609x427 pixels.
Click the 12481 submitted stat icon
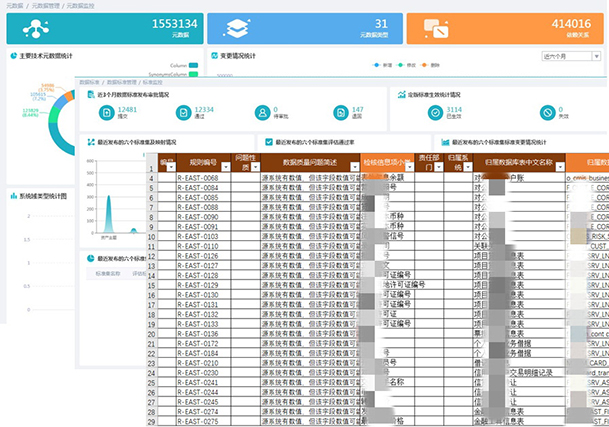pyautogui.click(x=107, y=113)
